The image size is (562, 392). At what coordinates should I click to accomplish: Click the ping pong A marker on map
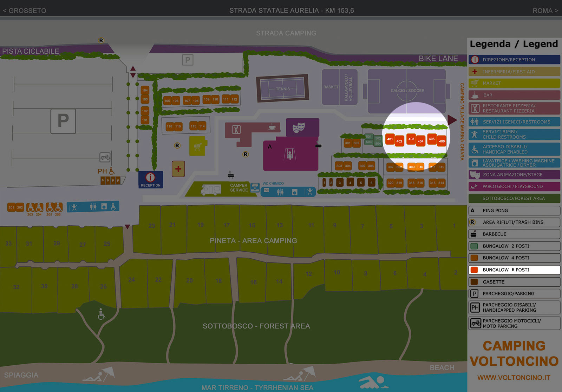pyautogui.click(x=270, y=147)
